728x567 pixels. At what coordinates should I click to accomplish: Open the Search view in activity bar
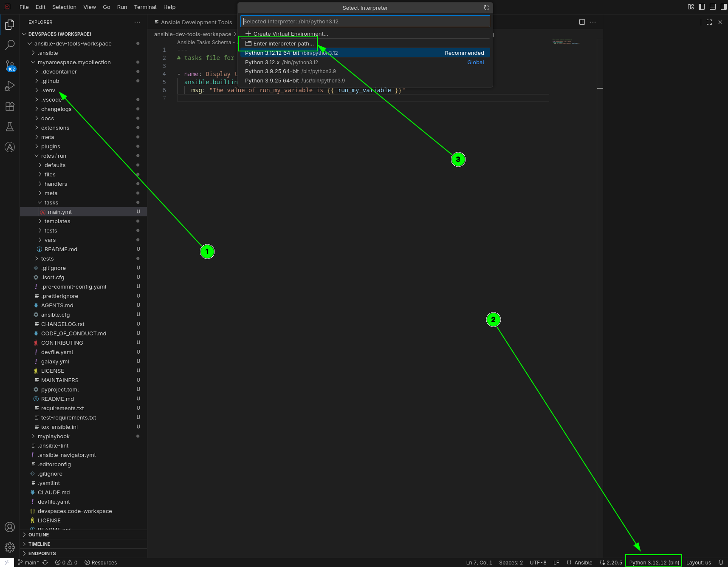[x=10, y=45]
